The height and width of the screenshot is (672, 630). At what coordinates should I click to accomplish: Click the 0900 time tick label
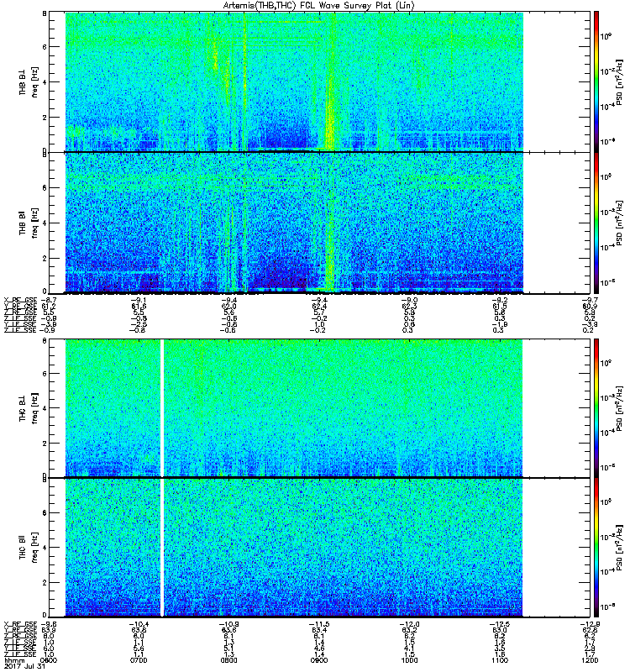click(319, 660)
